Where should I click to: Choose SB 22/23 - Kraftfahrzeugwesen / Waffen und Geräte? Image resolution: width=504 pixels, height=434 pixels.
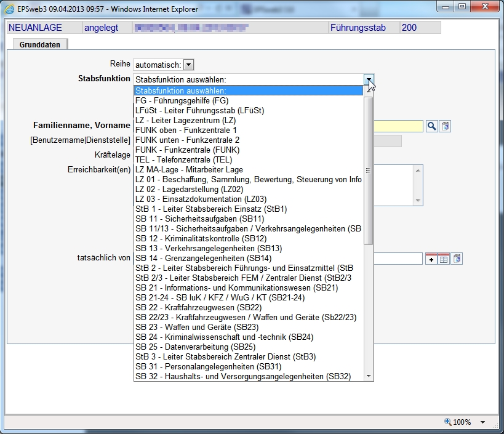coord(248,317)
